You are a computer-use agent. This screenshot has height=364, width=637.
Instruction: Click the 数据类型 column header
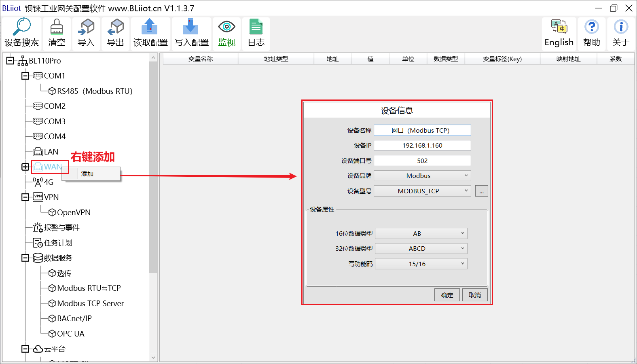[446, 59]
